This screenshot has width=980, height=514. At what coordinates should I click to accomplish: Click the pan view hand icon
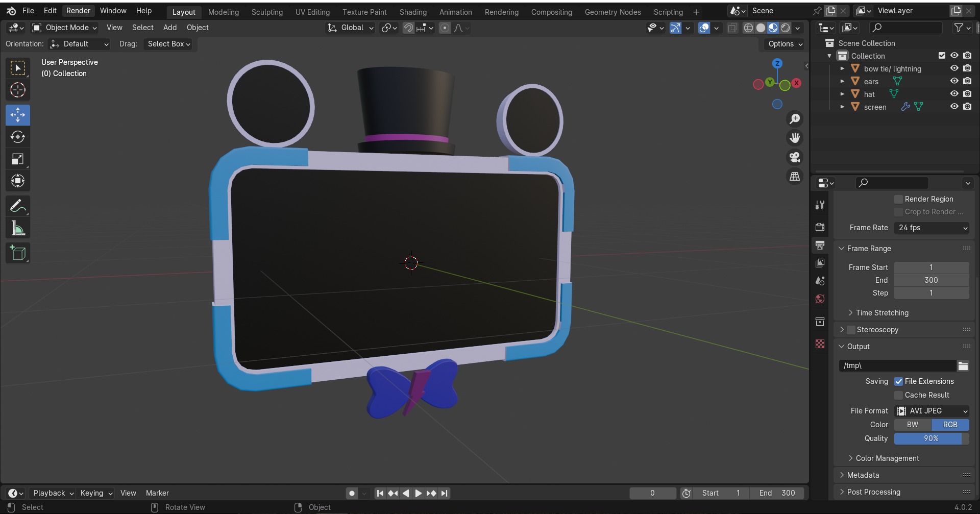[795, 138]
